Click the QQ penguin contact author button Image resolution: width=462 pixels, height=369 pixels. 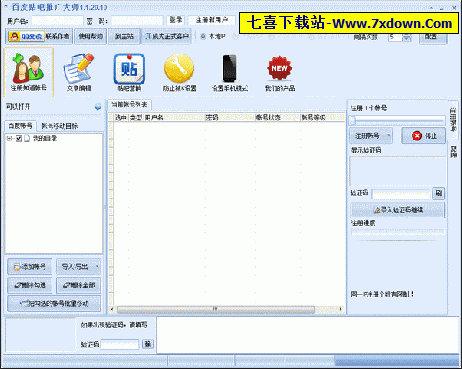39,36
